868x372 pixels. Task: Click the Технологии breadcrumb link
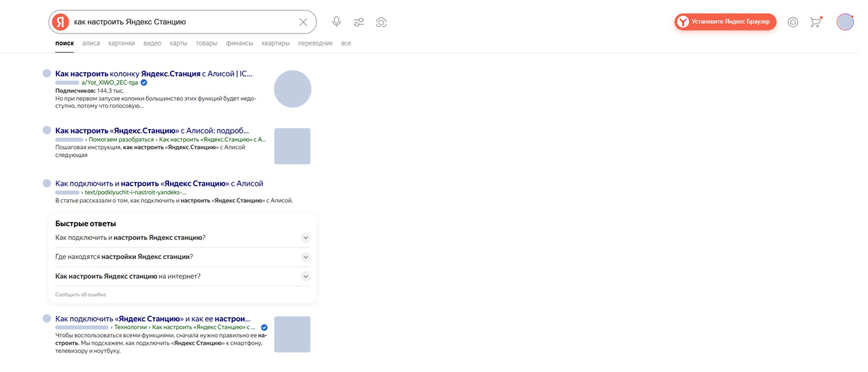(130, 327)
